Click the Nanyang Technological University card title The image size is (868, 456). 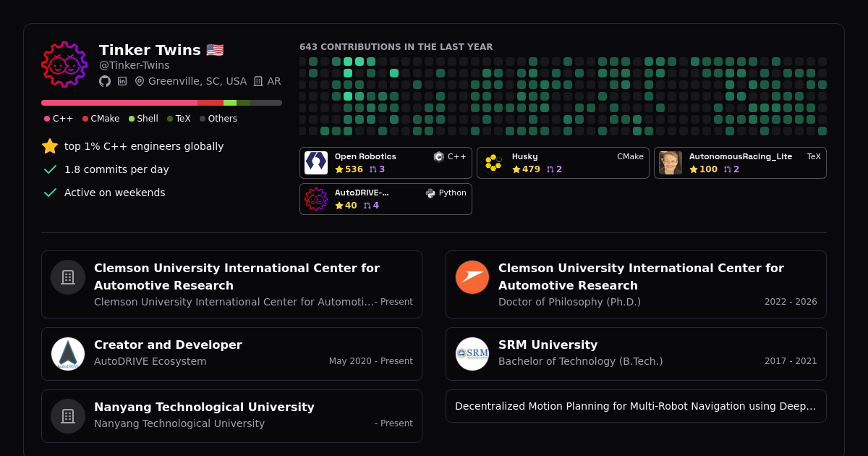204,408
